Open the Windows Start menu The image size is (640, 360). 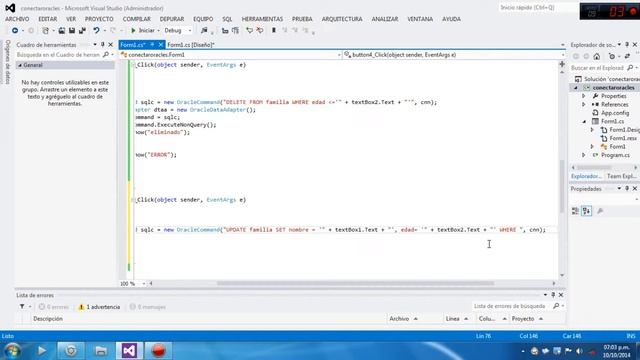tap(12, 351)
